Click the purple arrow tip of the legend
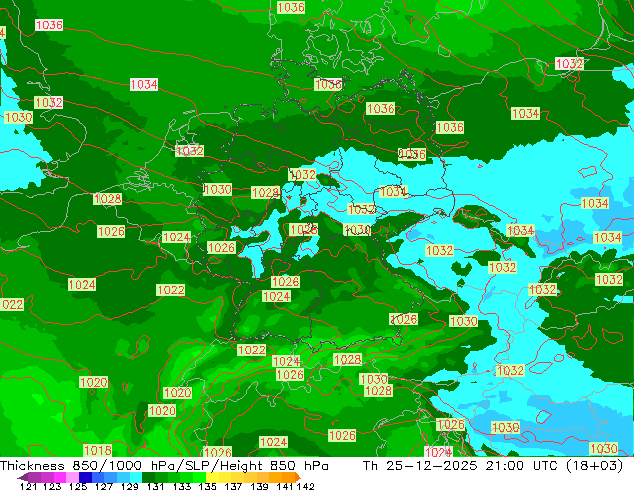 point(23,477)
